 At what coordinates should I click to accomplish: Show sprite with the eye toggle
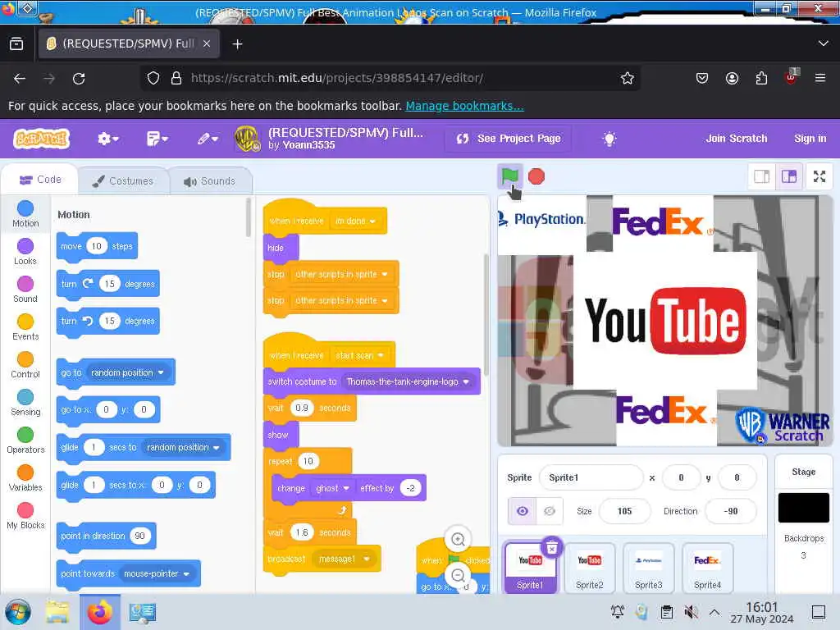[x=523, y=511]
